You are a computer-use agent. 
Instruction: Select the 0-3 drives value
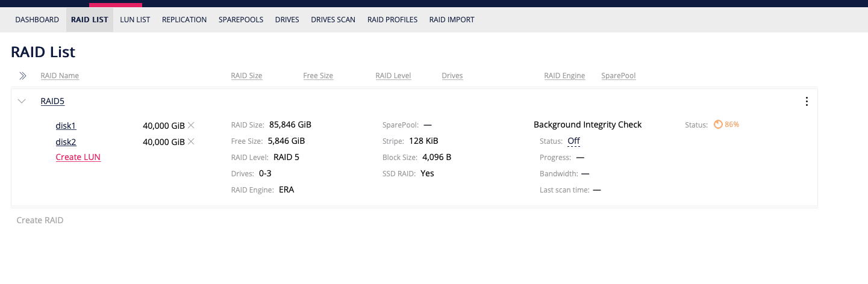point(266,173)
